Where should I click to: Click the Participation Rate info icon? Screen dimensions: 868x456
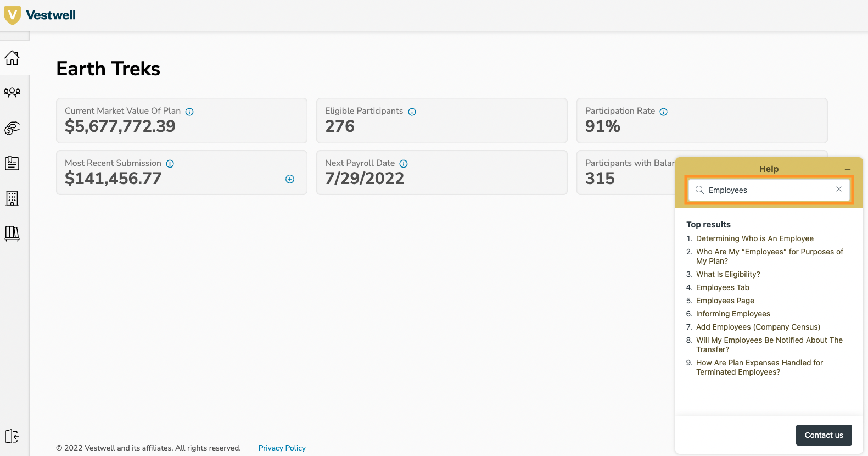(663, 112)
